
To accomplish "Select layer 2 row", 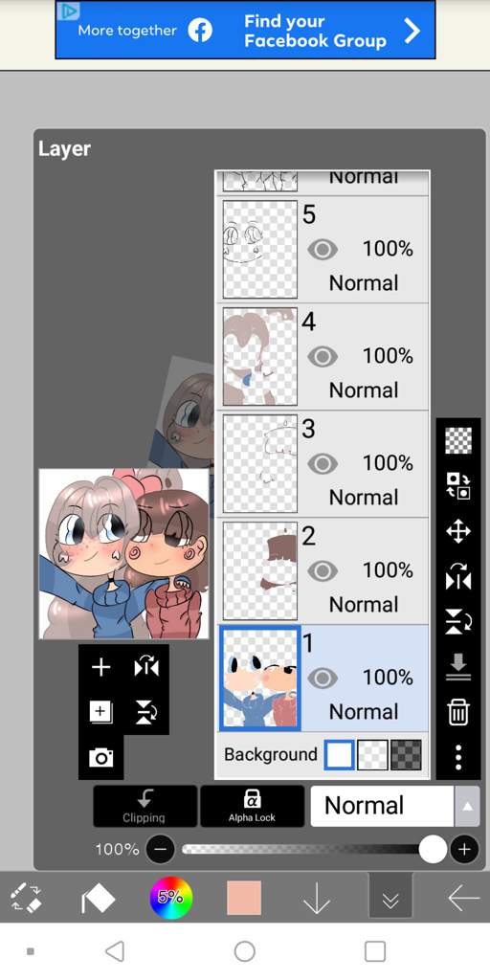I will click(323, 571).
